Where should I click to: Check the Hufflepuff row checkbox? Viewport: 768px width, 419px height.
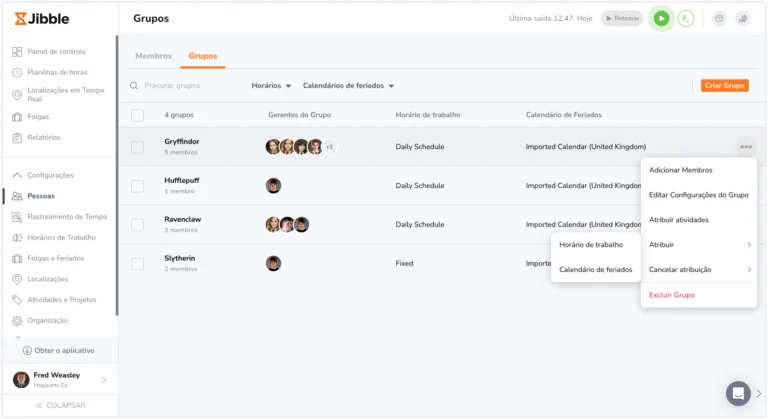(138, 186)
